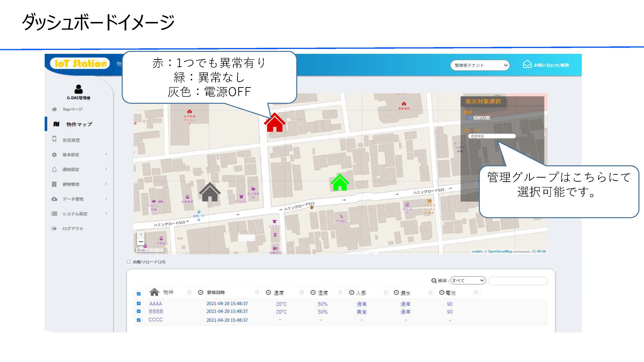Click the building icon beside 建物管理
The image size is (644, 362).
[x=54, y=184]
